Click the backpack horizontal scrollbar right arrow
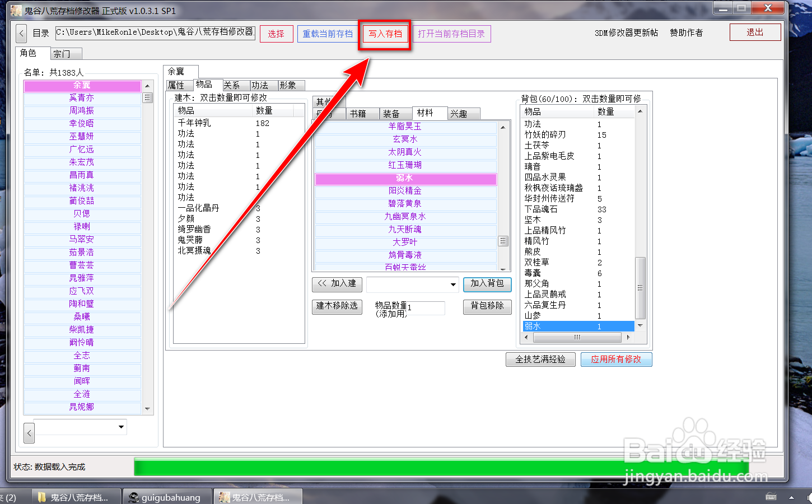The image size is (812, 504). (x=628, y=338)
